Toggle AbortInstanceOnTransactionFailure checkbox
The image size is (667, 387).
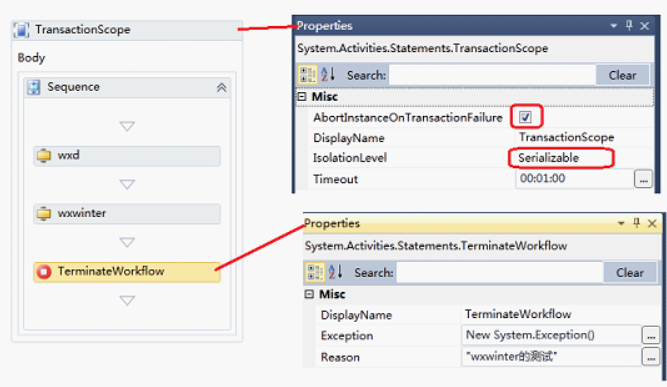525,117
